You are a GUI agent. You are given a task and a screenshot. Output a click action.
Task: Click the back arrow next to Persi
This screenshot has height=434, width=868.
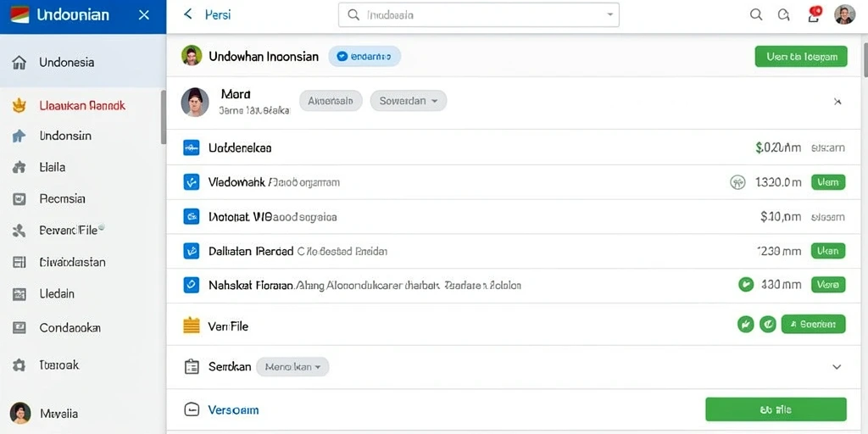(188, 14)
